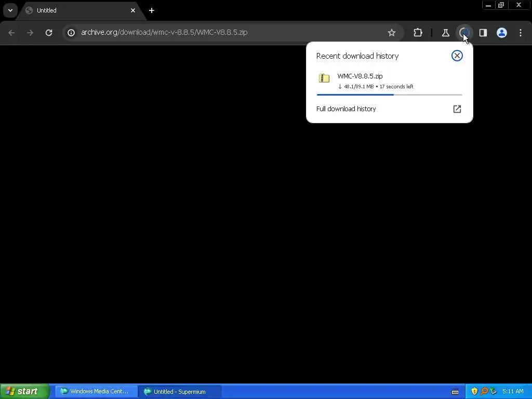The image size is (532, 399).
Task: Click the magnifier tray icon
Action: tap(484, 391)
